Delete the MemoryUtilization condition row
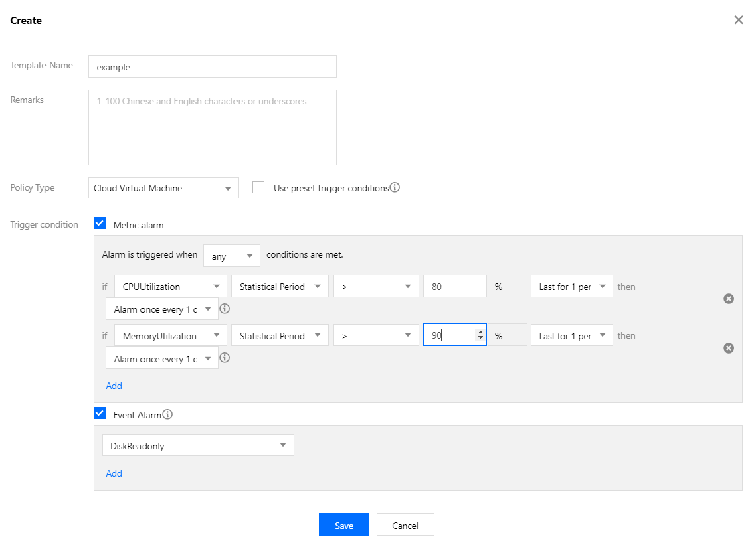Image resolution: width=756 pixels, height=545 pixels. tap(729, 347)
